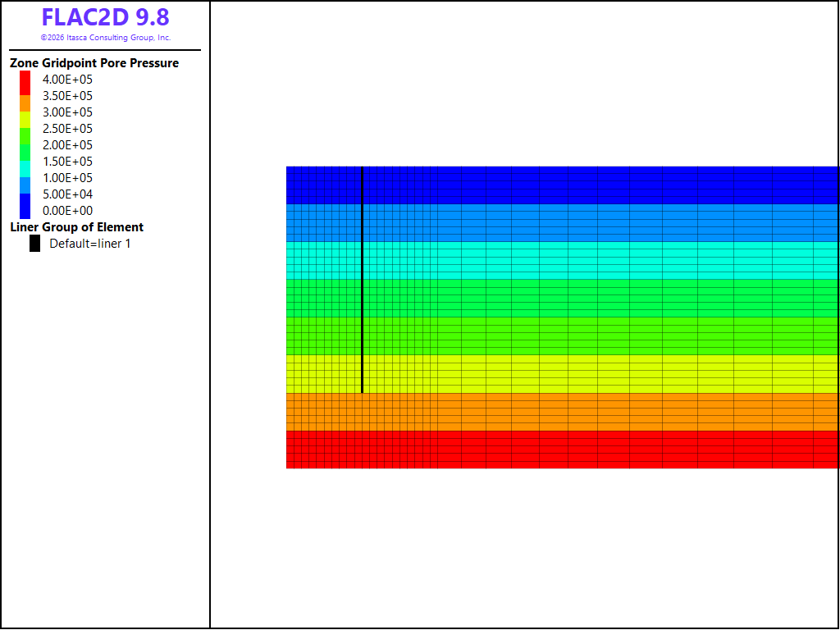
Task: Click the cyan band in the mesh
Action: [563, 260]
